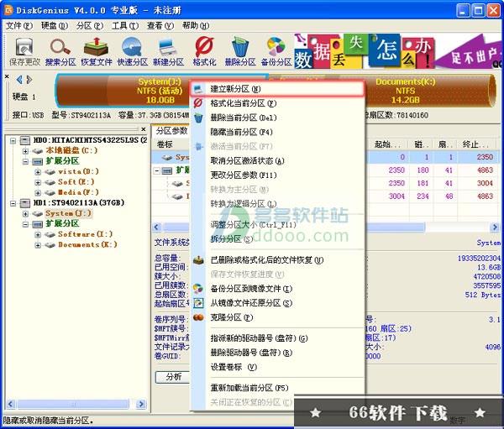Click the 起始 column header

[387, 144]
